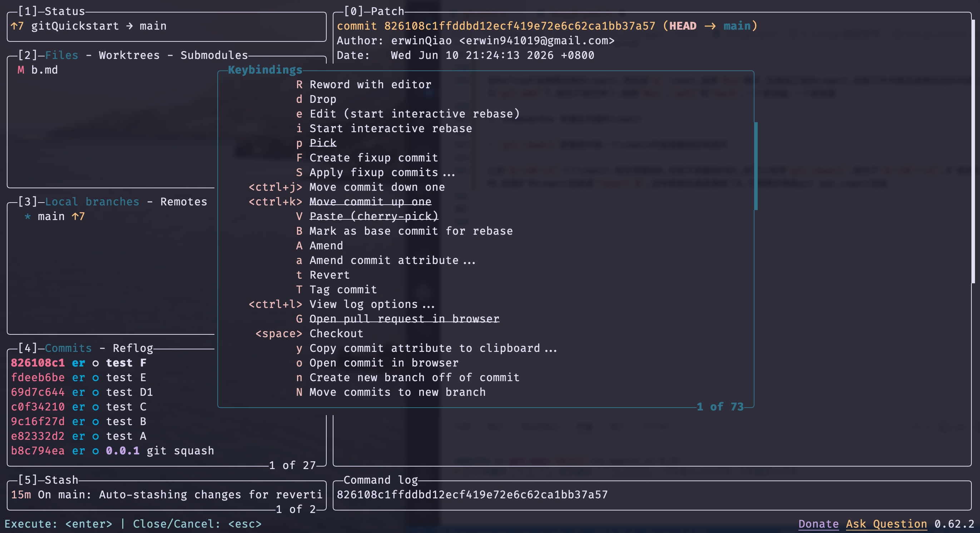Click the hash in Command log

pyautogui.click(x=472, y=495)
